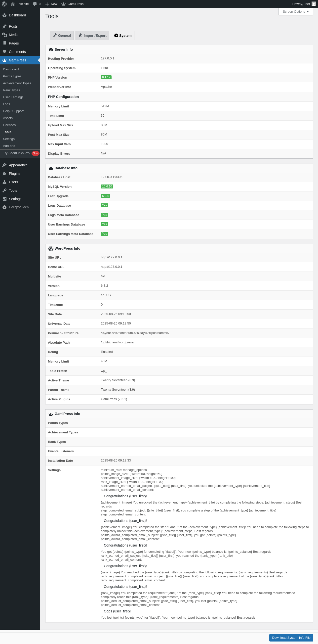Open the comments bubble icon in admin bar
Viewport: 318px width, 644px height.
click(x=35, y=4)
